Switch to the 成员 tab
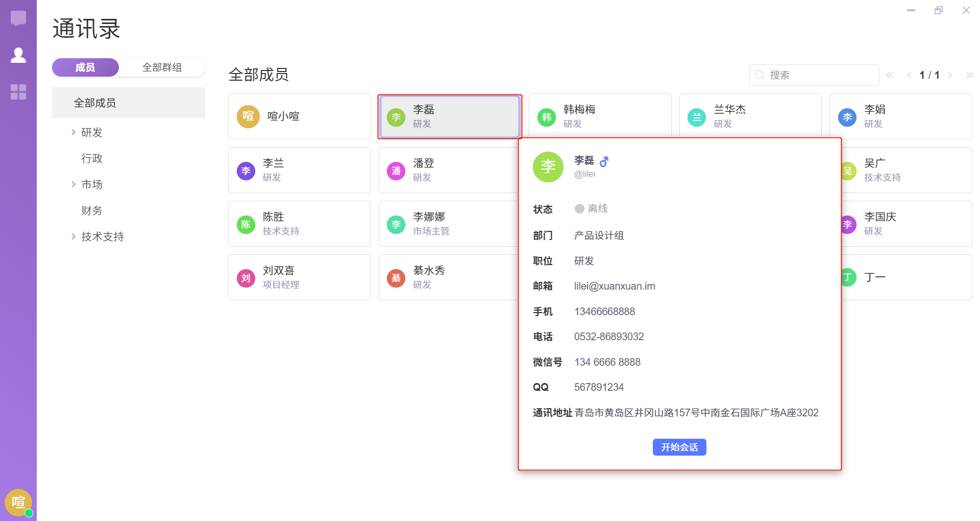The image size is (980, 521). click(x=85, y=67)
